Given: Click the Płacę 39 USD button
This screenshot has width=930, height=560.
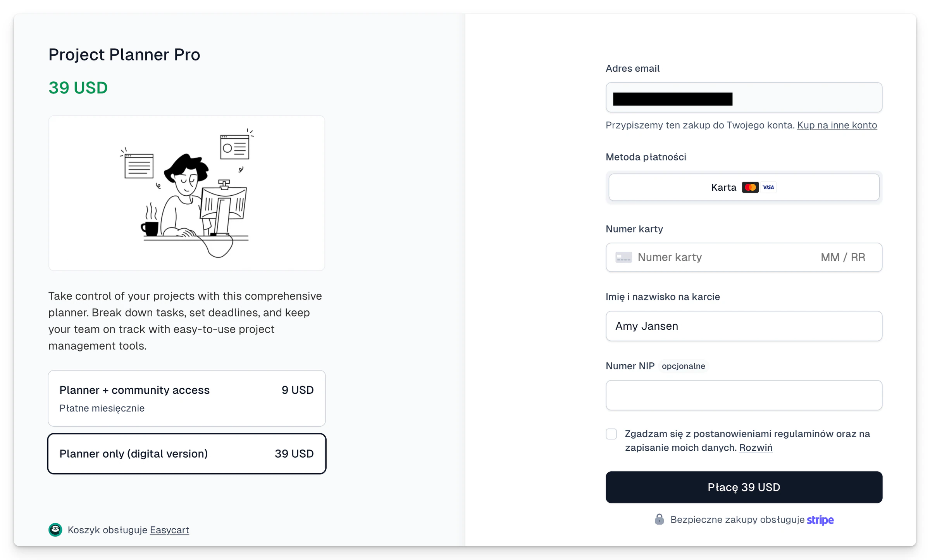Looking at the screenshot, I should coord(744,487).
